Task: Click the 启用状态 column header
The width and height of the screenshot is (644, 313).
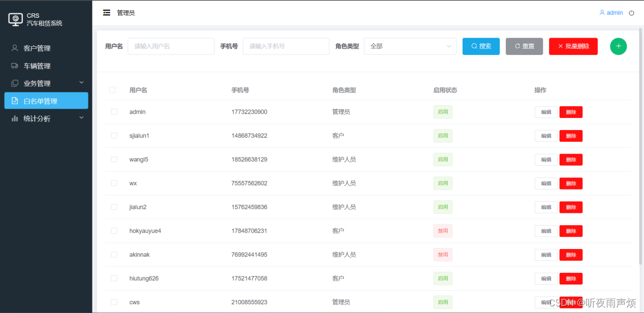Action: click(x=445, y=90)
